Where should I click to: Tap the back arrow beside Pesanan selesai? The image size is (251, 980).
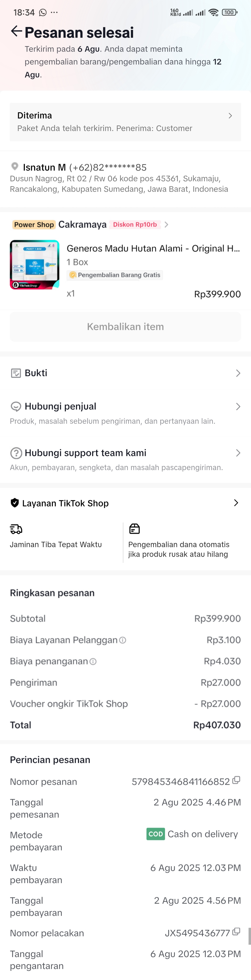point(16,32)
